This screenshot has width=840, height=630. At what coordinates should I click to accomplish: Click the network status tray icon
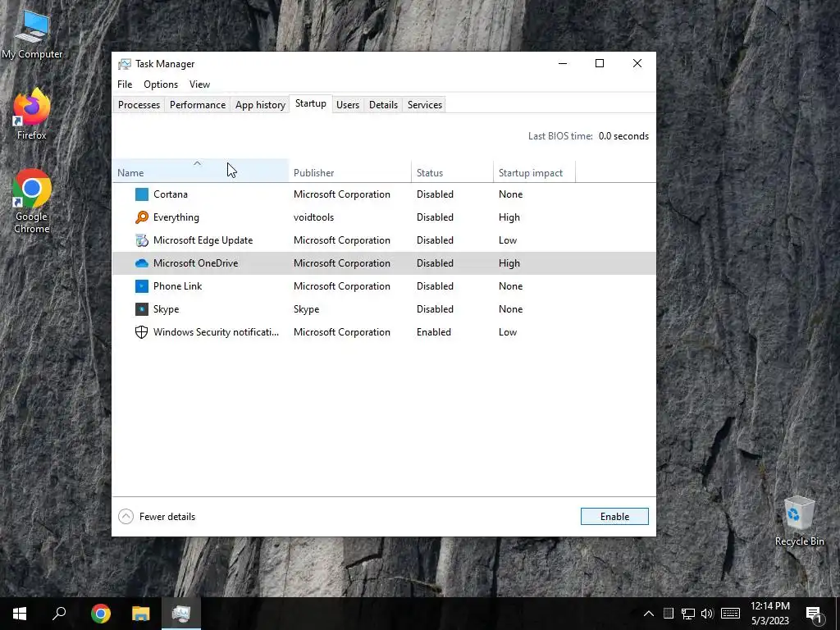(x=688, y=614)
